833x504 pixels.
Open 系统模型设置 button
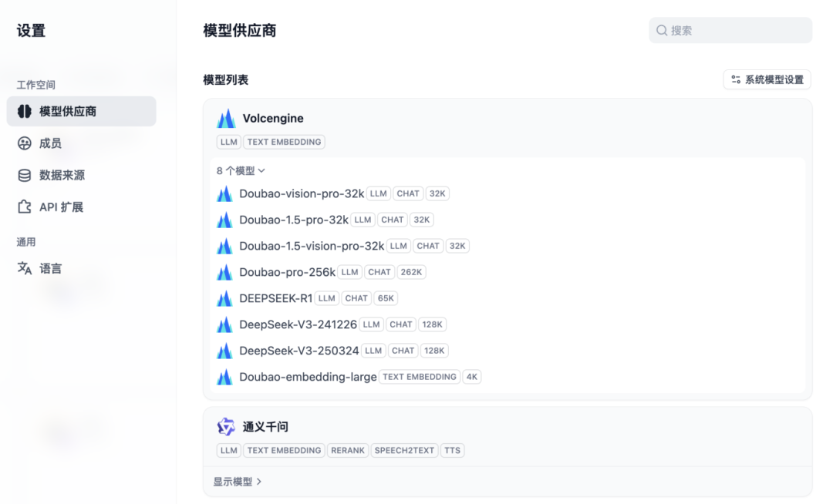point(767,79)
